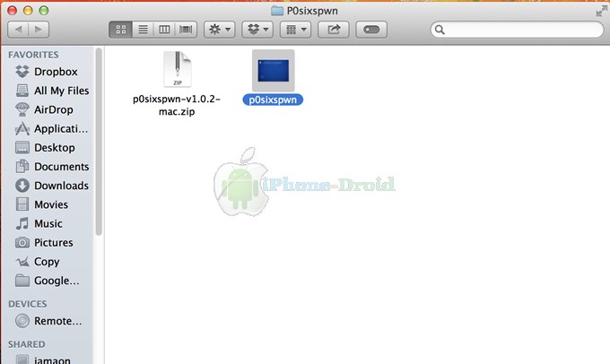Go forward with the forward arrow

[x=41, y=30]
